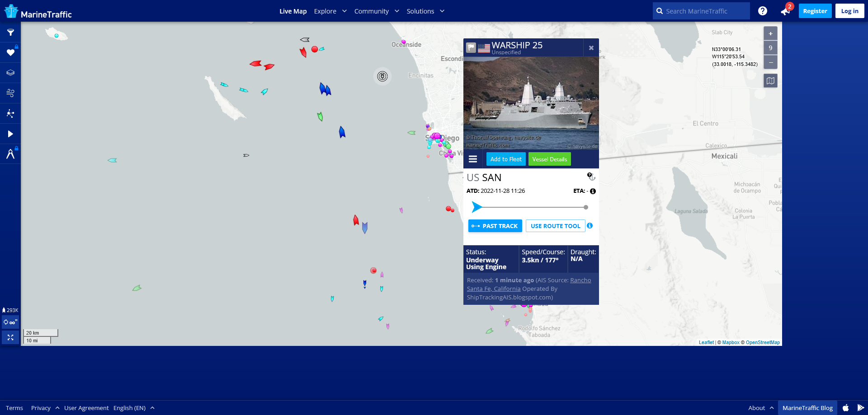Open the User Agreement link

coord(86,408)
